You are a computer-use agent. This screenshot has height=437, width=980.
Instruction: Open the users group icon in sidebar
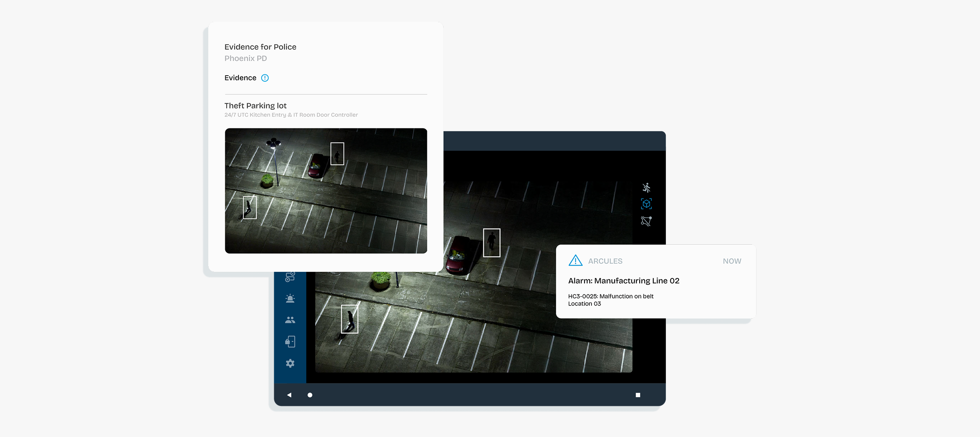pos(290,320)
